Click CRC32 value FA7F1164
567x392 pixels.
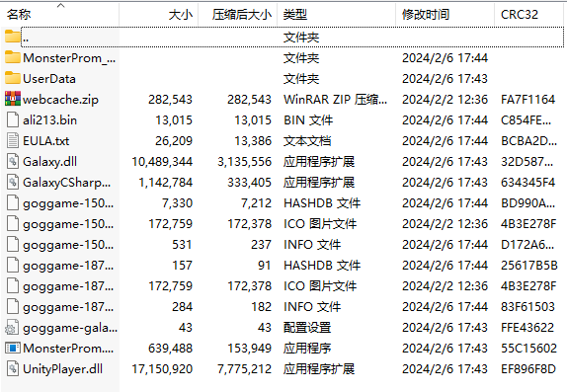[527, 100]
